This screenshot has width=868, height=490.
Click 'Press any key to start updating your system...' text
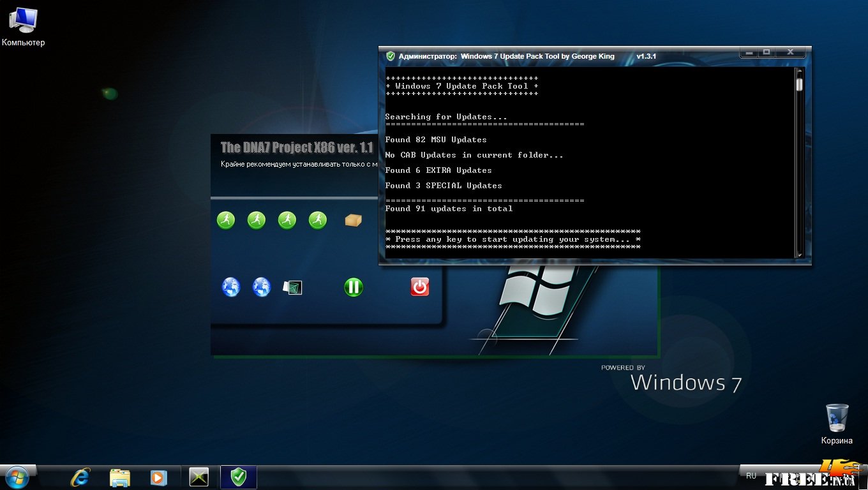(x=513, y=239)
